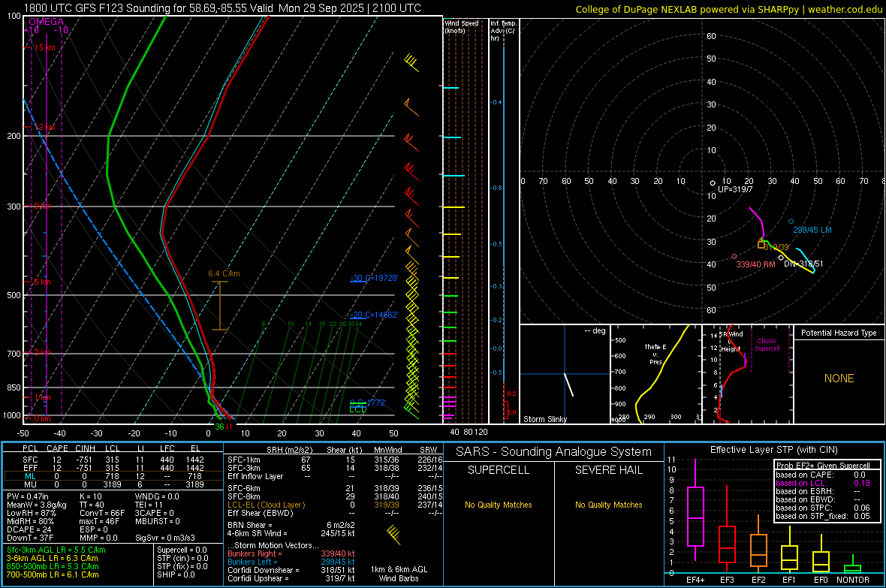Click the brown 6.4 C/km lapse rate bracket
This screenshot has width=886, height=588.
(220, 306)
